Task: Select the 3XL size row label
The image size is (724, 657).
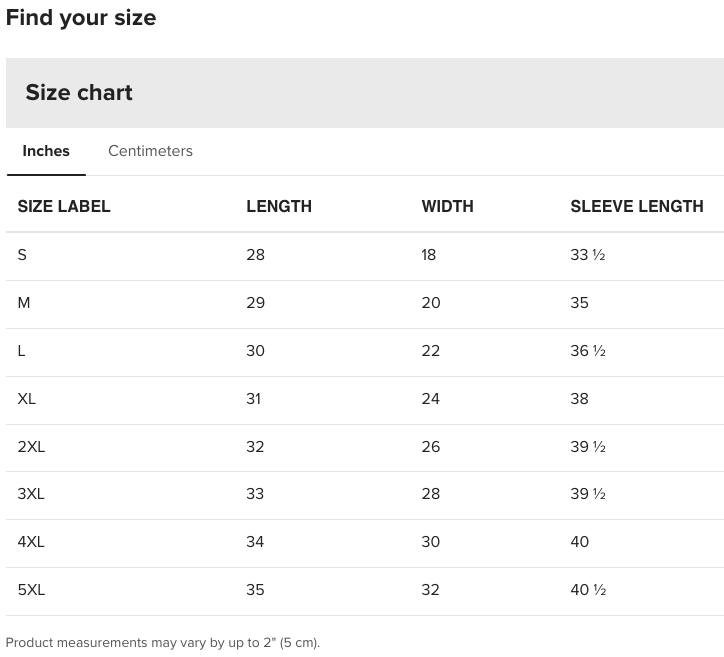Action: pyautogui.click(x=31, y=494)
